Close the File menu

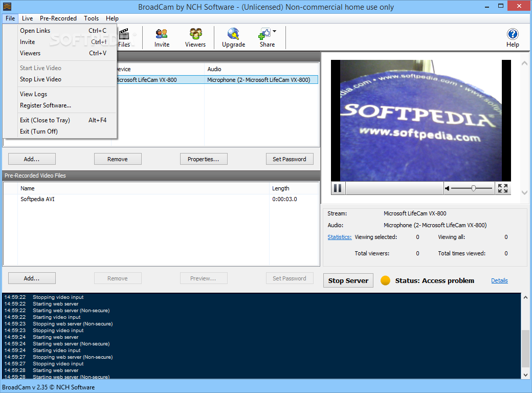pos(10,18)
